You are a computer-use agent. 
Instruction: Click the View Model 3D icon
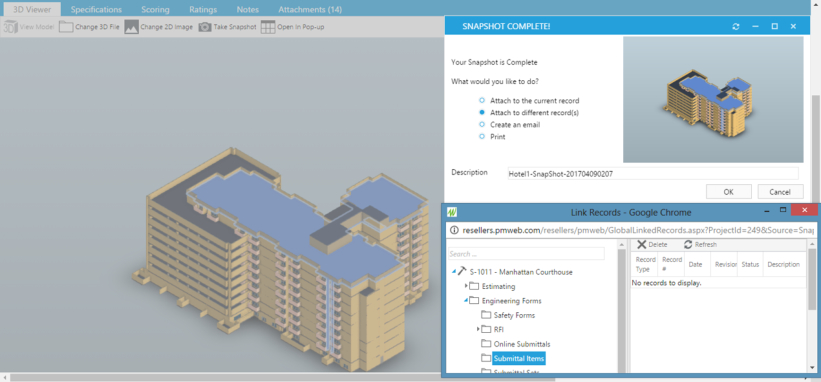coord(10,27)
